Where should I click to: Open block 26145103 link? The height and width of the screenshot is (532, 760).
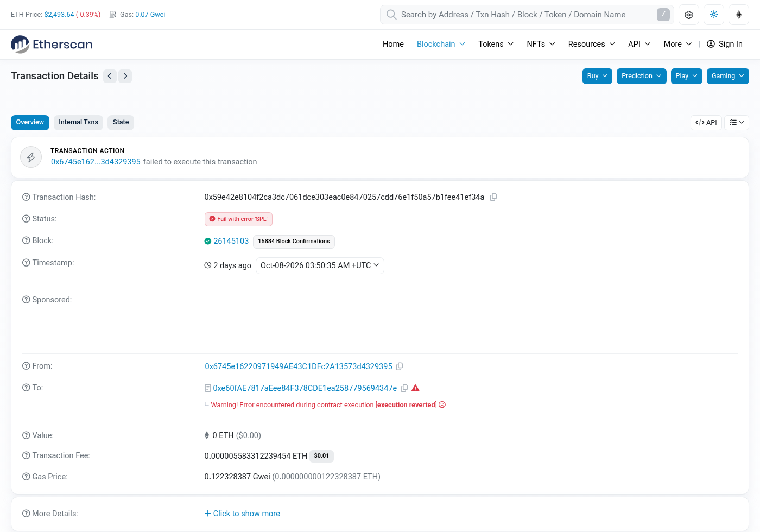click(x=231, y=241)
